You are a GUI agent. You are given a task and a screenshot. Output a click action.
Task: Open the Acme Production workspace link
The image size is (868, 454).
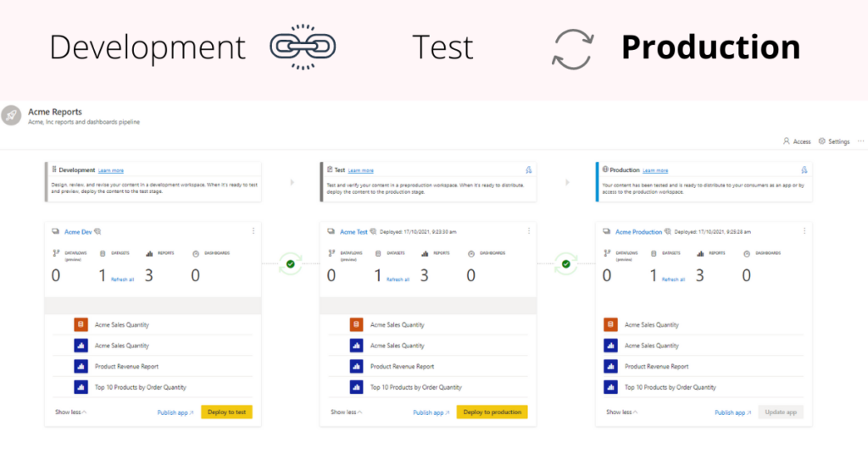tap(639, 232)
